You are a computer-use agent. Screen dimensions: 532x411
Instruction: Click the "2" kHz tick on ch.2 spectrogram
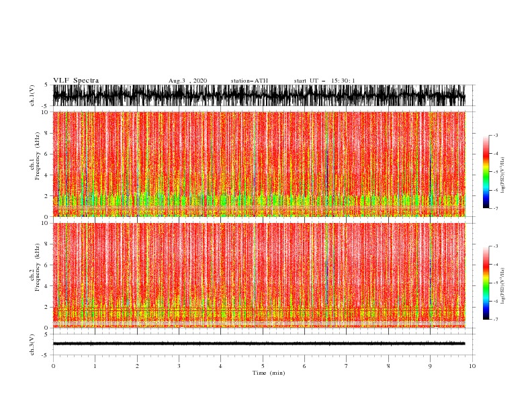tap(47, 307)
